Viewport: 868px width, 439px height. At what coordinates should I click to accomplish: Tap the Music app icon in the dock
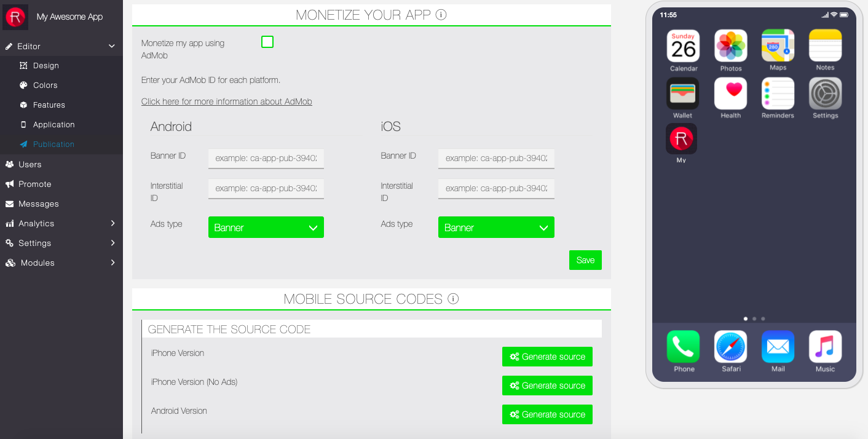[x=825, y=347]
